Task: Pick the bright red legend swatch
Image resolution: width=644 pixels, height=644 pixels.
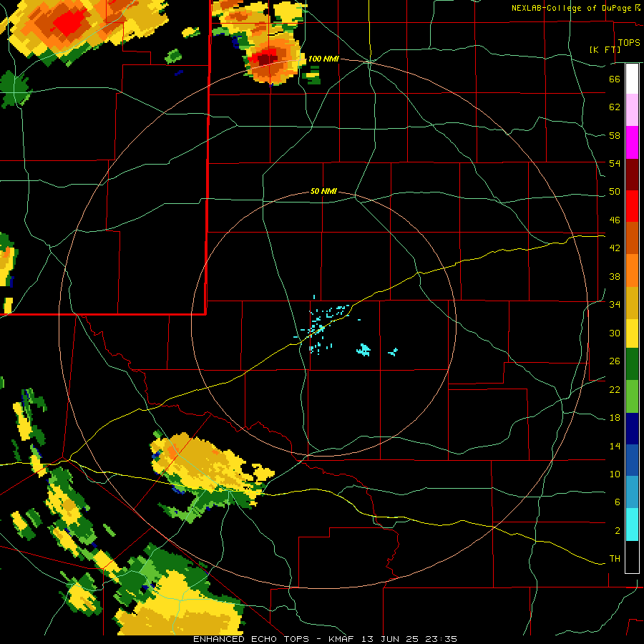Action: pyautogui.click(x=632, y=206)
